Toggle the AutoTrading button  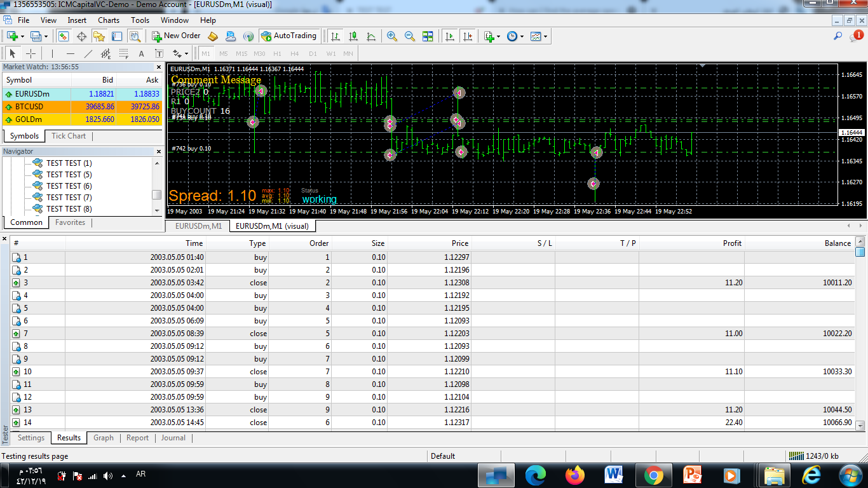[288, 36]
